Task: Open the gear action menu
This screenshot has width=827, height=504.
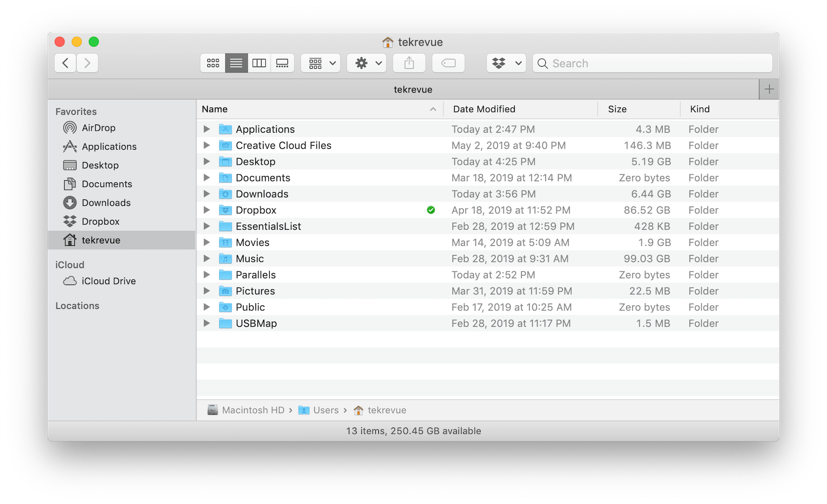Action: click(x=367, y=63)
